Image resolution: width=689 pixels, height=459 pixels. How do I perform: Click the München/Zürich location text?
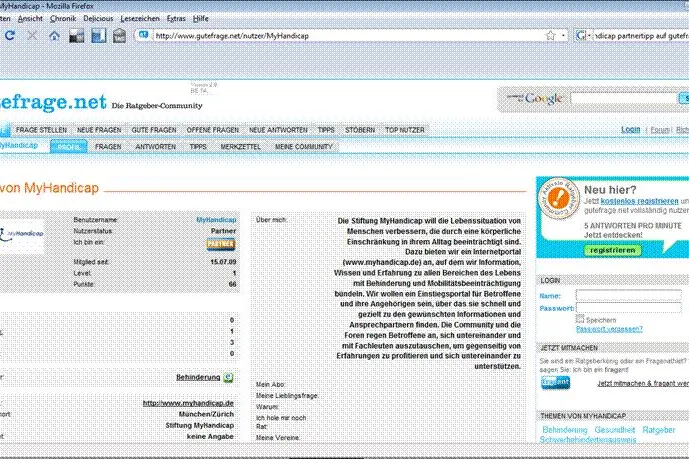206,414
